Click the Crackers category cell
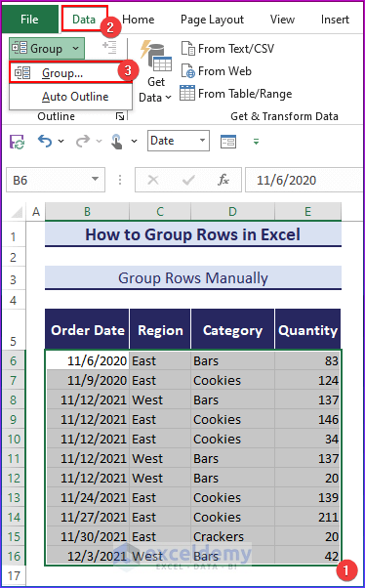 (x=232, y=536)
